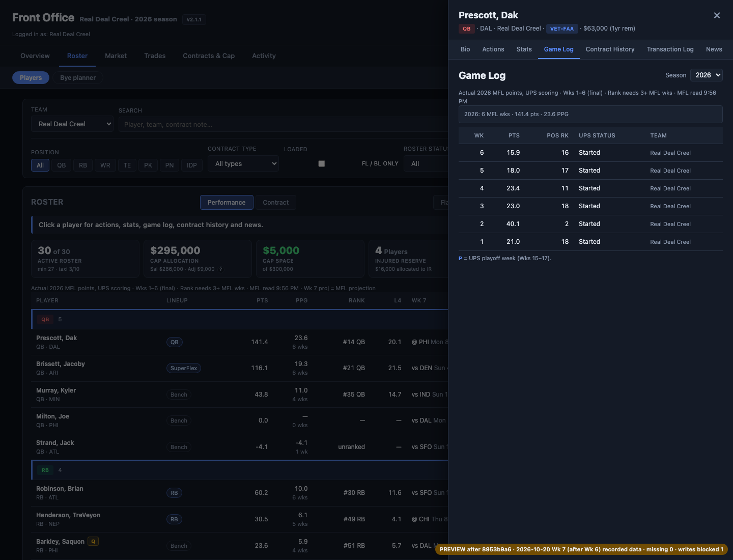Filter positions by QB chip

tap(62, 165)
